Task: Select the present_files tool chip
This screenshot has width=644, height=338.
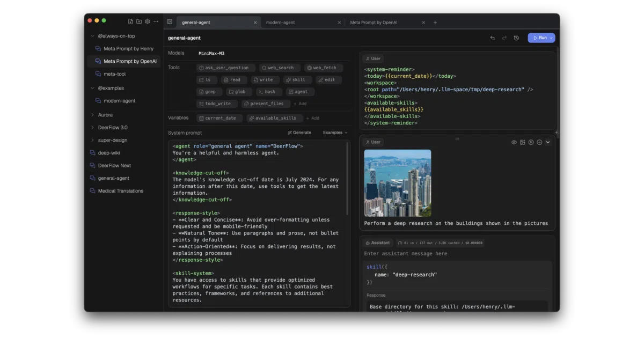Action: (266, 104)
